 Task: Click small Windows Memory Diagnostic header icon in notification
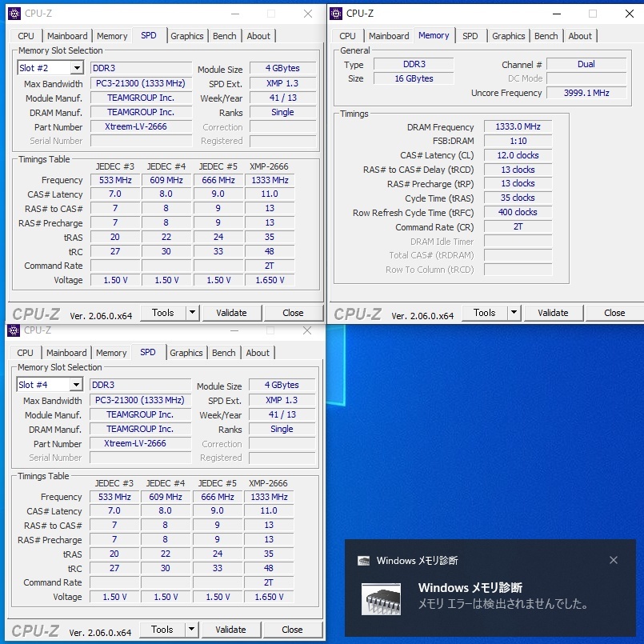(363, 561)
